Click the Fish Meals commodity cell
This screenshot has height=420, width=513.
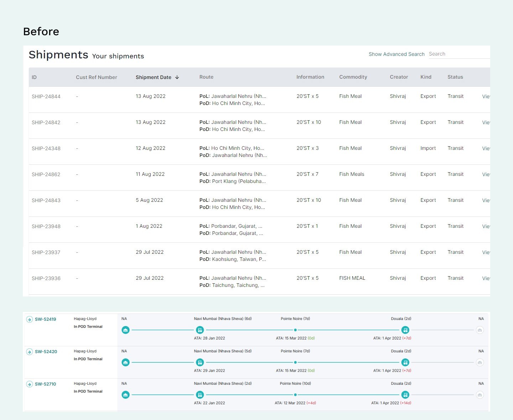352,174
